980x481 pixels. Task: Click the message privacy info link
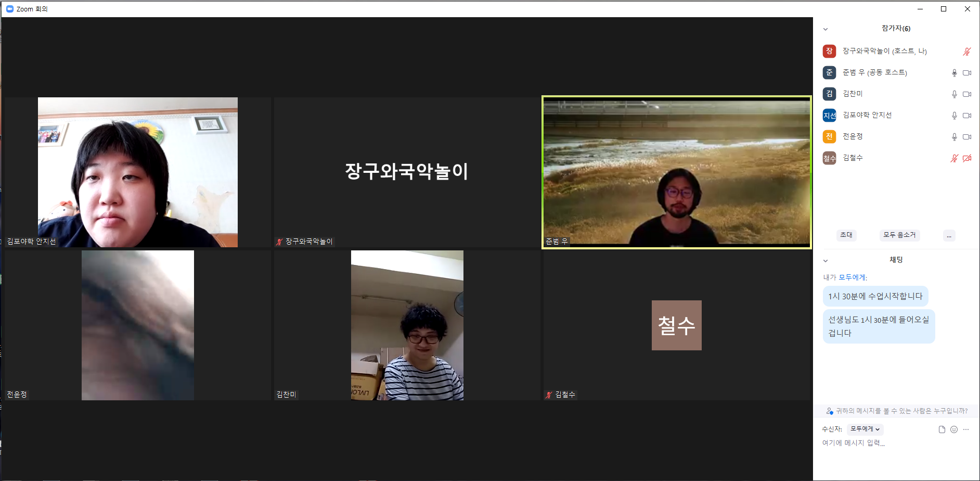pyautogui.click(x=901, y=411)
